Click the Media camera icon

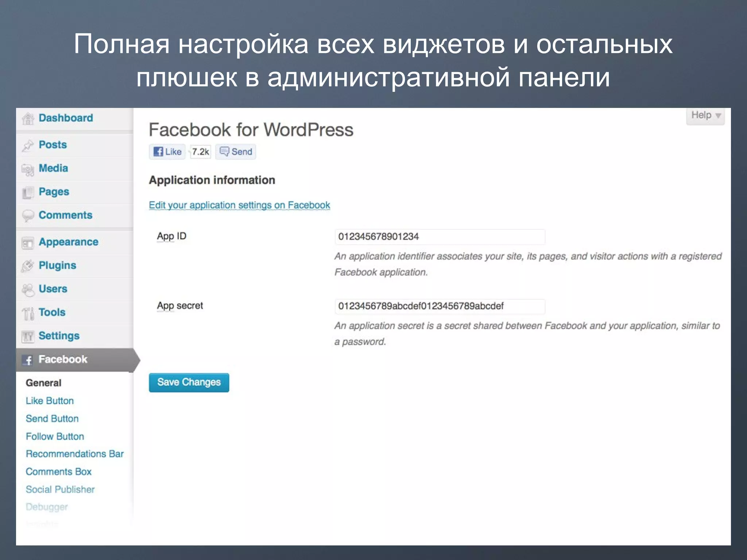pos(28,169)
